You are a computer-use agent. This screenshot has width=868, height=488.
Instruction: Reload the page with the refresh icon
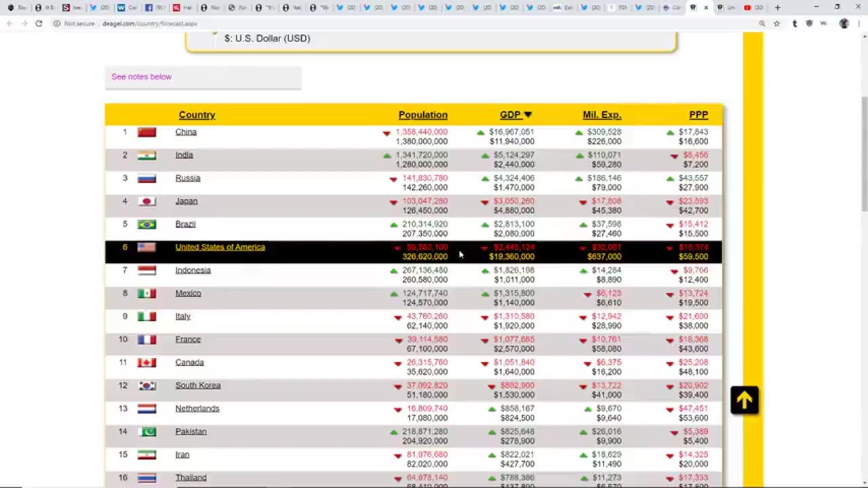point(39,23)
